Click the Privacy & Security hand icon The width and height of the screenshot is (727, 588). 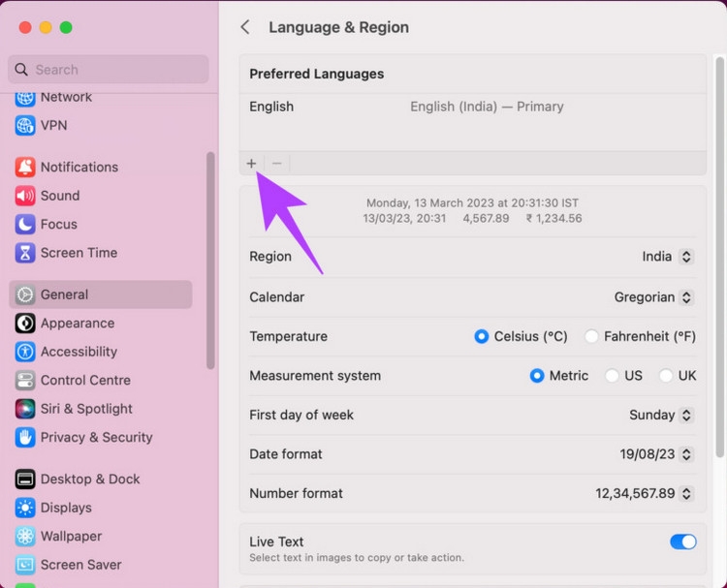(25, 438)
